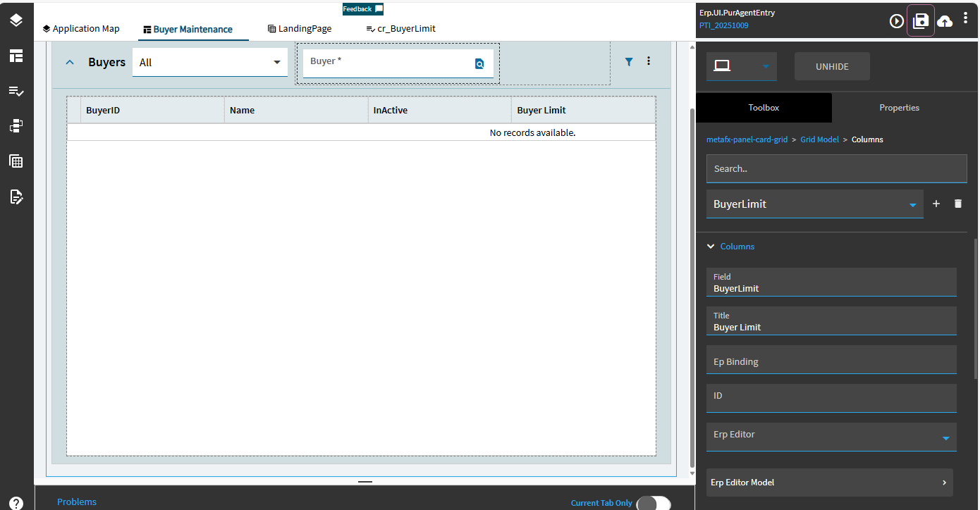Click the metafx-panel-card-grid breadcrumb
Screen dimensions: 980x510
click(x=747, y=139)
